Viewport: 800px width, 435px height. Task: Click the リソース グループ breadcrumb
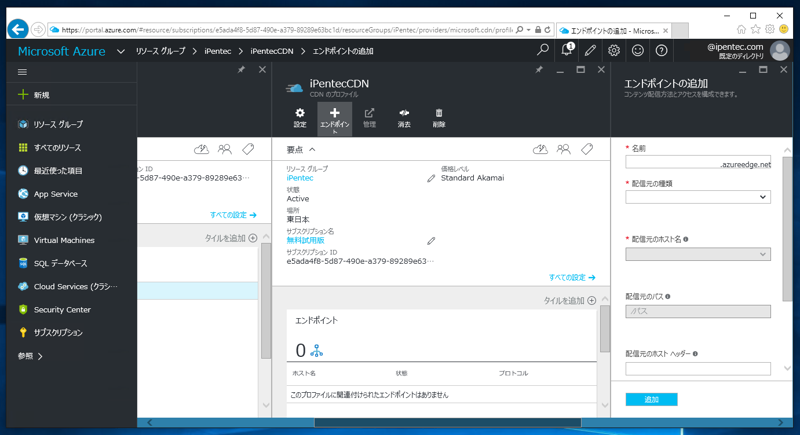tap(160, 51)
